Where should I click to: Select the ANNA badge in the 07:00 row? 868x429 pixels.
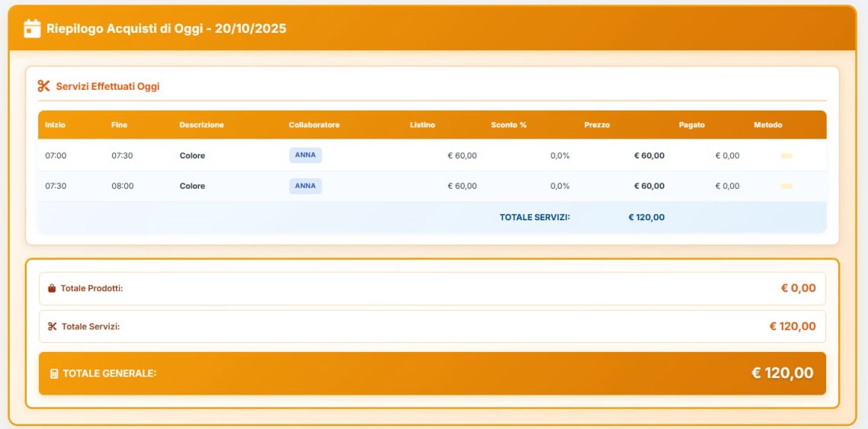coord(306,155)
